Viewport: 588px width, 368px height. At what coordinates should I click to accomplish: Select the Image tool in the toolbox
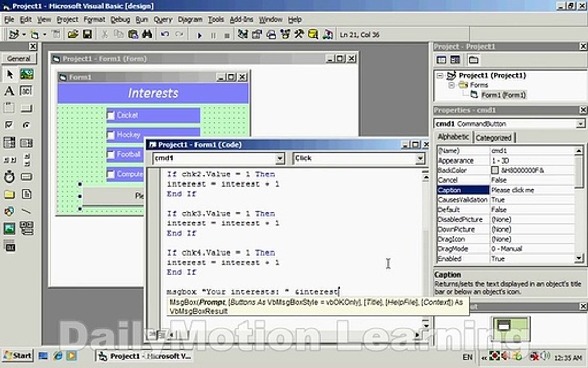click(x=9, y=228)
